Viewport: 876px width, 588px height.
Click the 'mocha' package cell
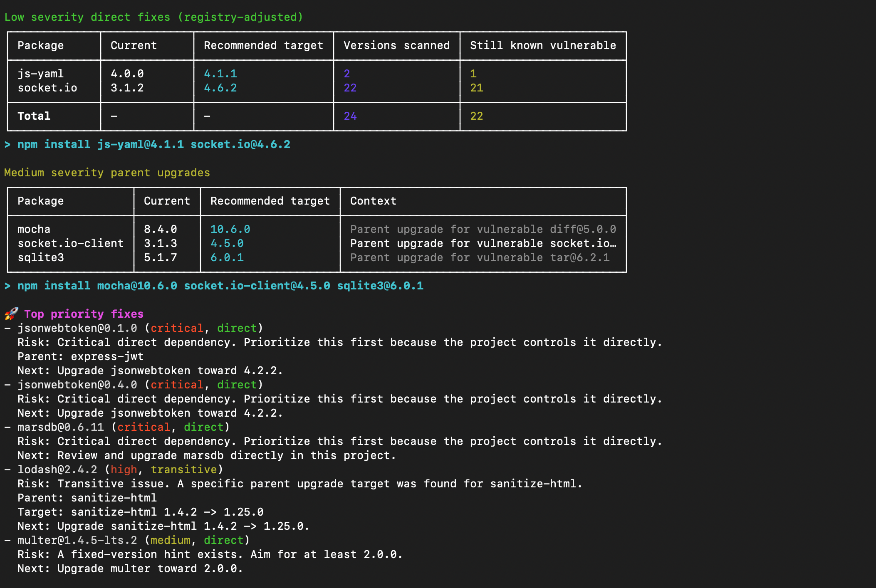pos(34,229)
